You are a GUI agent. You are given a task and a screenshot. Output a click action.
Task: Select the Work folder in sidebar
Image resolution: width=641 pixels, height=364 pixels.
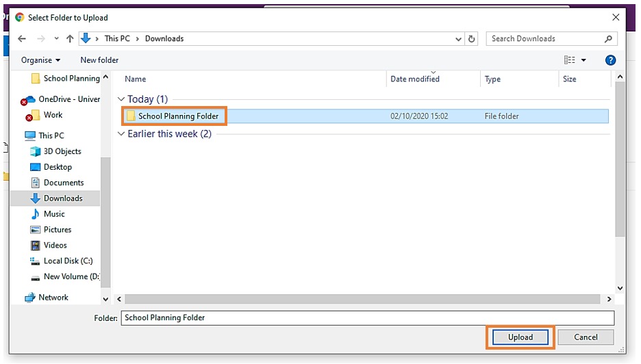click(53, 115)
